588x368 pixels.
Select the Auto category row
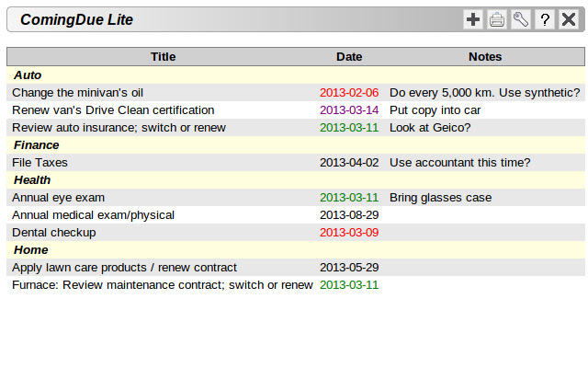click(x=28, y=75)
